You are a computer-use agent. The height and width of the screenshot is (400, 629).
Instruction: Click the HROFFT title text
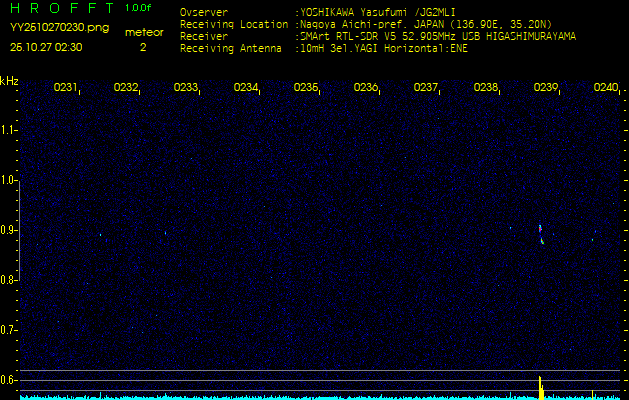click(x=58, y=8)
